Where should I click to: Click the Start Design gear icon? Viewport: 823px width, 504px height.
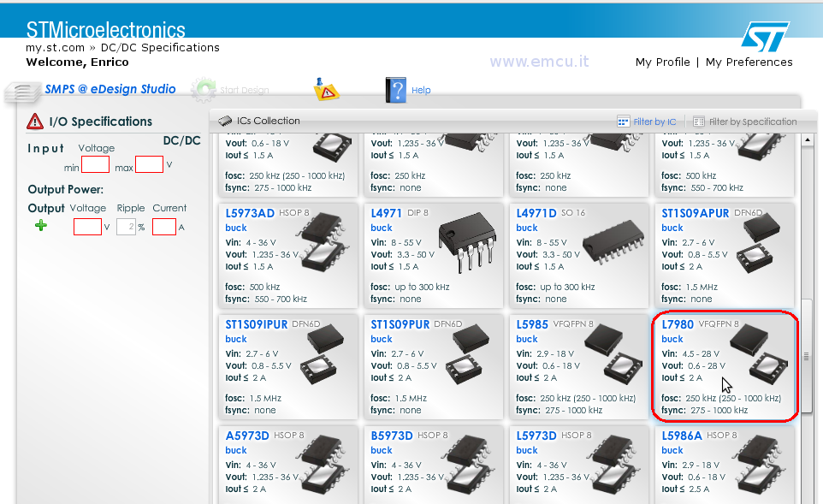point(204,90)
